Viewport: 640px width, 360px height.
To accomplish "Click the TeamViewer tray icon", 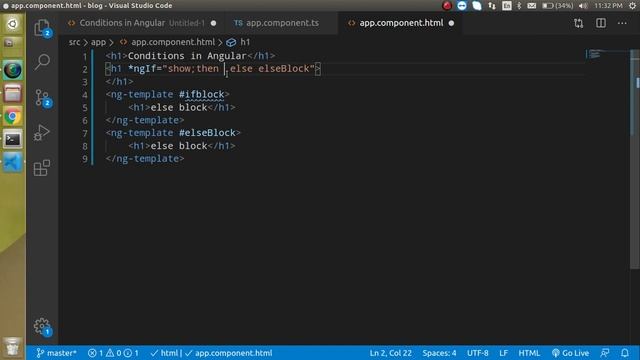I will click(x=462, y=5).
